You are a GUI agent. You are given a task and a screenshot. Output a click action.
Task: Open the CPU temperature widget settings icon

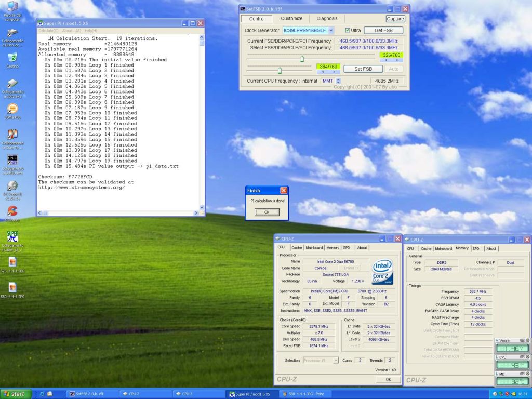[523, 357]
